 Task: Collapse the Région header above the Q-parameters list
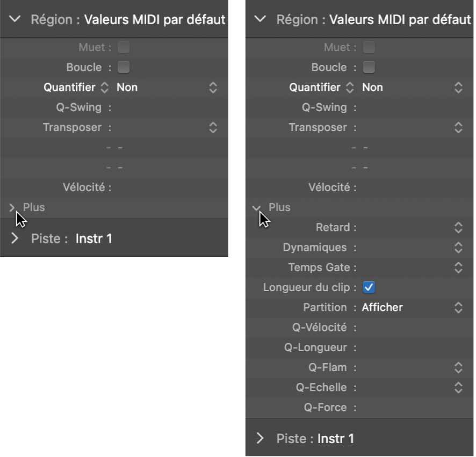[261, 19]
